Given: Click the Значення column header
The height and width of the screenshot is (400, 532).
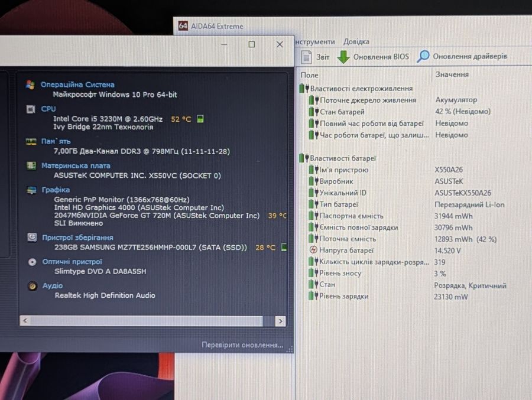Looking at the screenshot, I should pos(452,74).
